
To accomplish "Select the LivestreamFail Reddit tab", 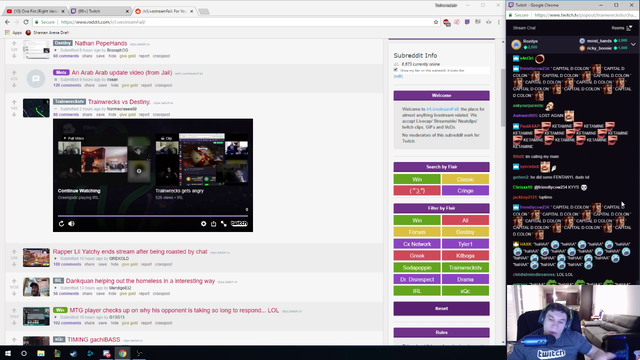I will [164, 11].
